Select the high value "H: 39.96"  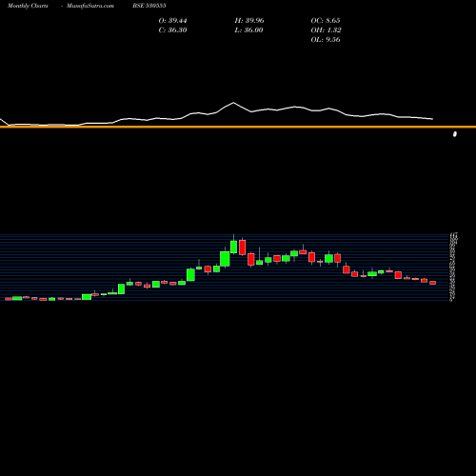coord(249,21)
